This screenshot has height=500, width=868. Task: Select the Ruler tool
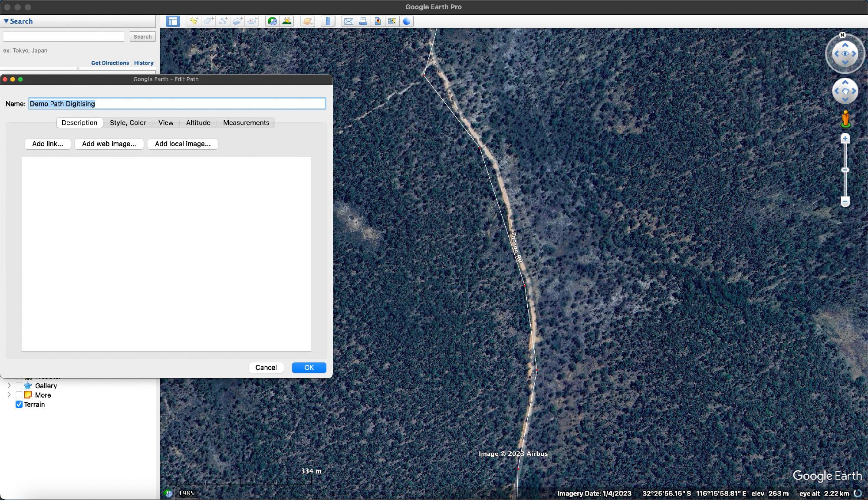click(328, 21)
